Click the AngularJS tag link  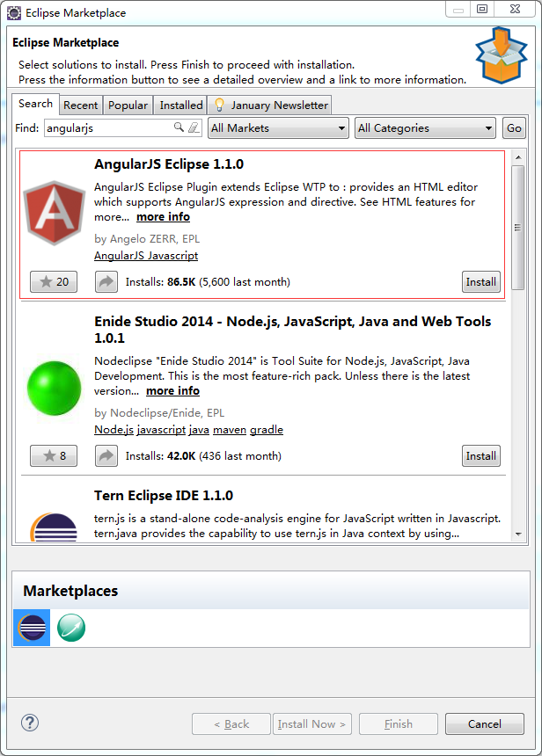pyautogui.click(x=116, y=256)
